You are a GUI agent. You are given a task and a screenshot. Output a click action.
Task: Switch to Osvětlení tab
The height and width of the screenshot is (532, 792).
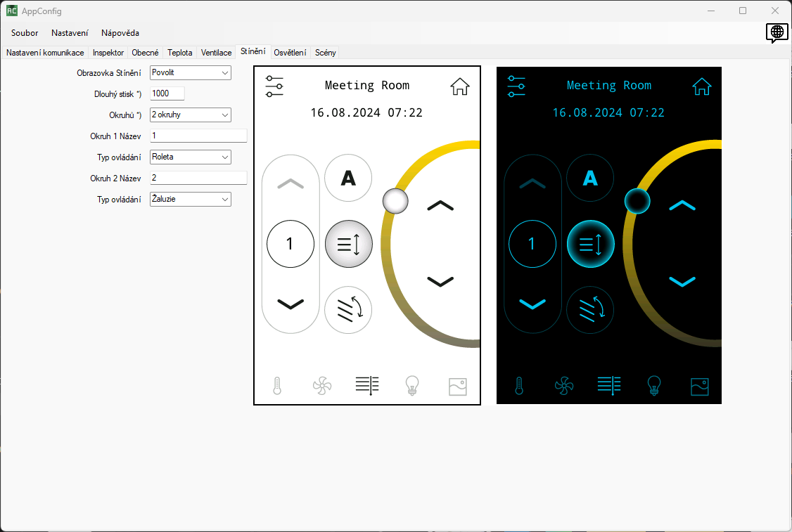pyautogui.click(x=290, y=53)
